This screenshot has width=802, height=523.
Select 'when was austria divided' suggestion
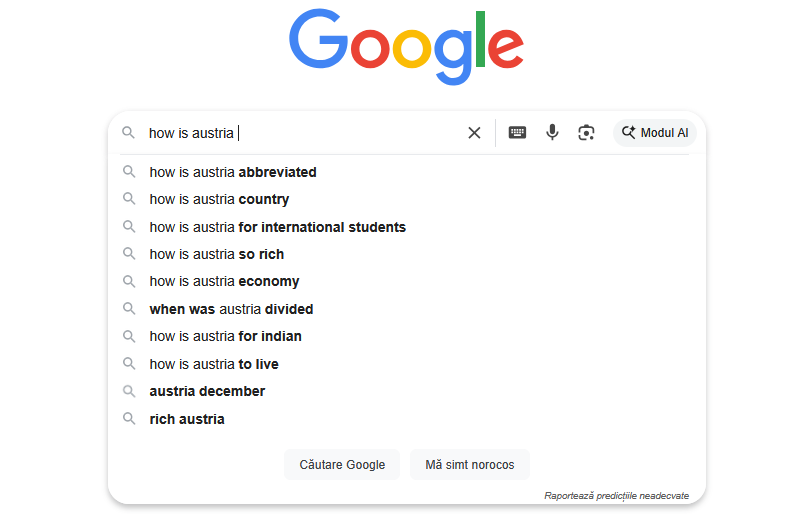click(x=232, y=309)
